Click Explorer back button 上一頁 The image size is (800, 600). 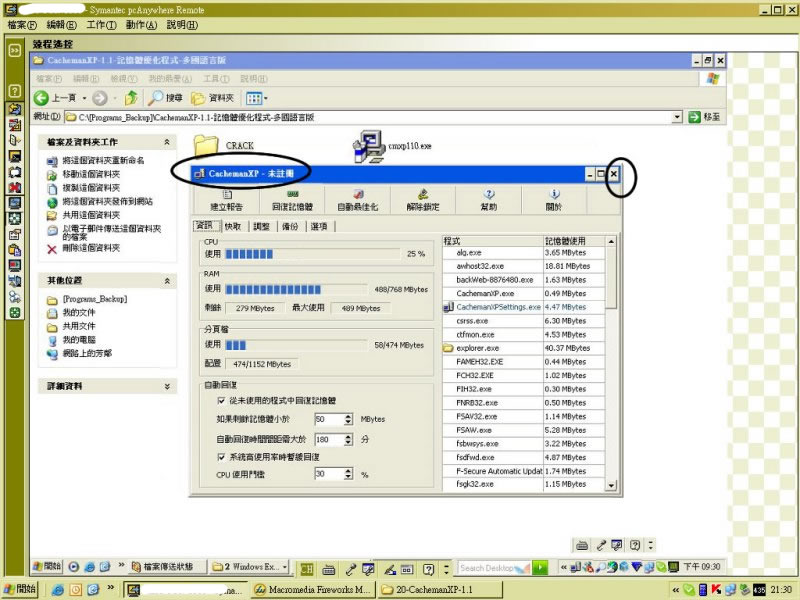pyautogui.click(x=55, y=97)
